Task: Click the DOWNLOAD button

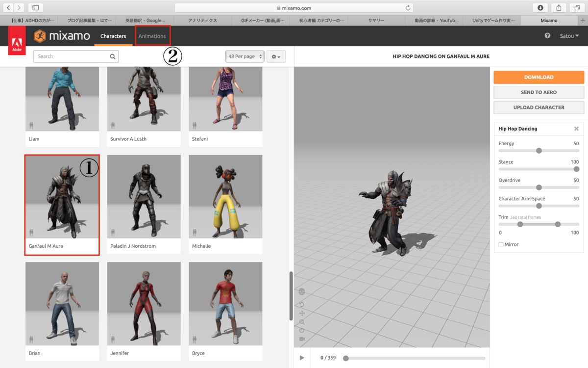Action: click(539, 77)
